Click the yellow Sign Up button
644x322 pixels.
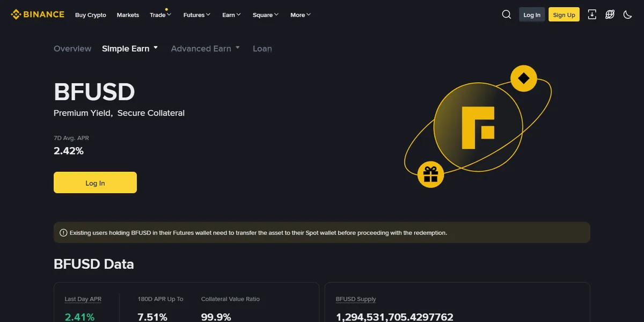tap(564, 14)
